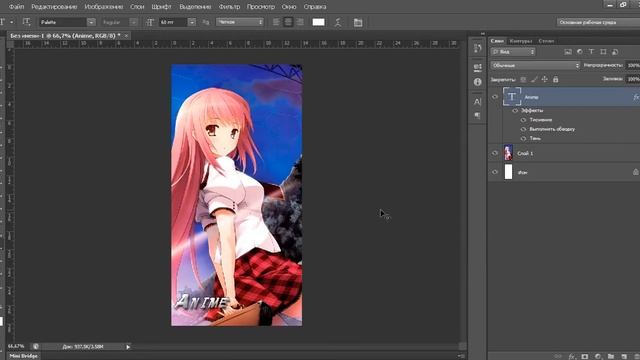Image resolution: width=640 pixels, height=360 pixels.
Task: Open the workspace switcher dropdown
Action: click(x=598, y=22)
